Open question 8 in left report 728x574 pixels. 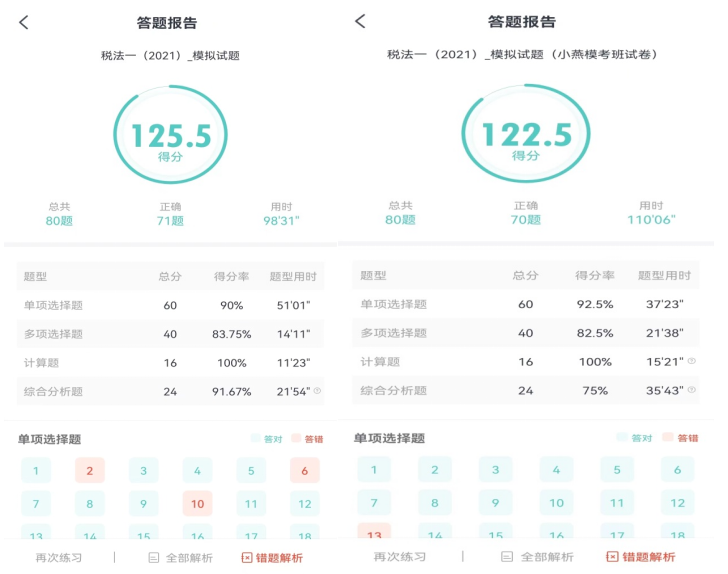(90, 503)
